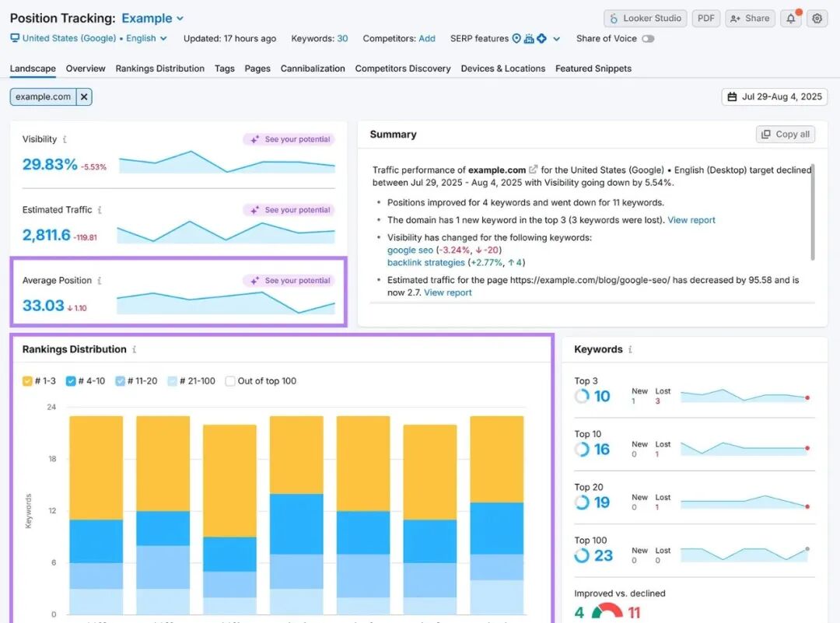Image resolution: width=840 pixels, height=623 pixels.
Task: Open external link icon next to example.com
Action: [x=533, y=170]
